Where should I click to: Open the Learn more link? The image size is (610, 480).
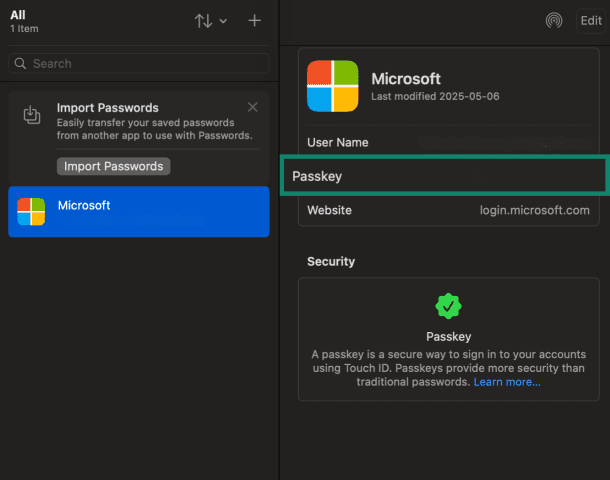coord(507,382)
